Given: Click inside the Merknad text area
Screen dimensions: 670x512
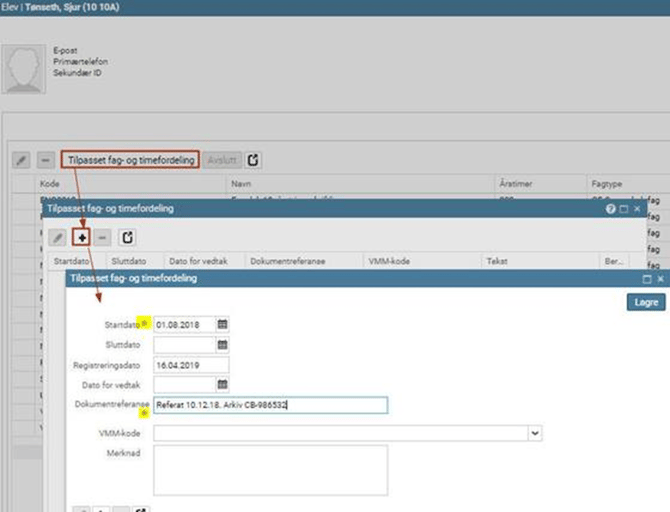Looking at the screenshot, I should [270, 470].
